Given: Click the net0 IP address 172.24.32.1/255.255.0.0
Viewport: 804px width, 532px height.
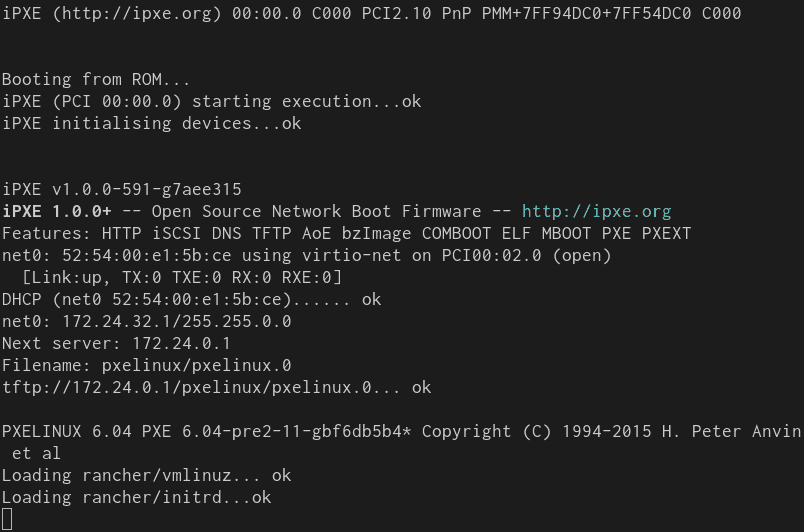Looking at the screenshot, I should pyautogui.click(x=177, y=321).
